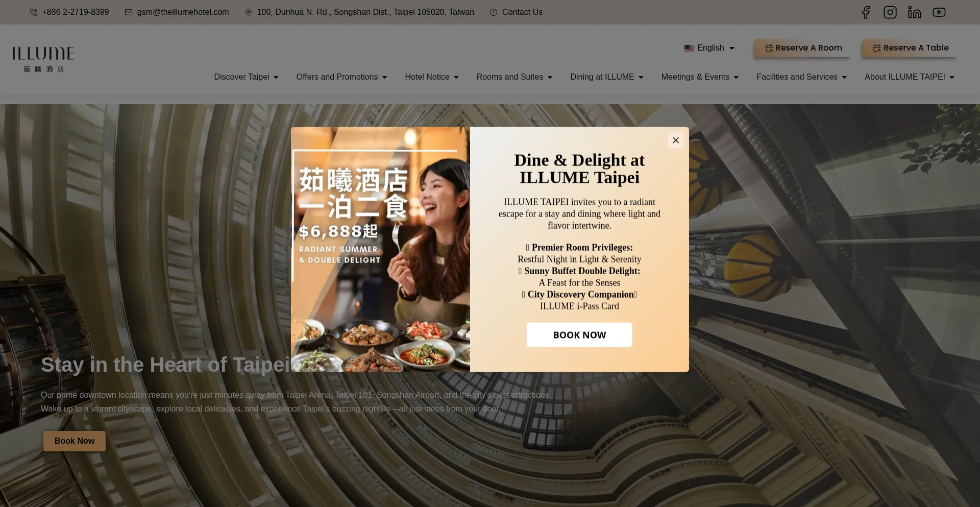The height and width of the screenshot is (507, 980).
Task: Click the envelope icon next to email address
Action: 129,12
